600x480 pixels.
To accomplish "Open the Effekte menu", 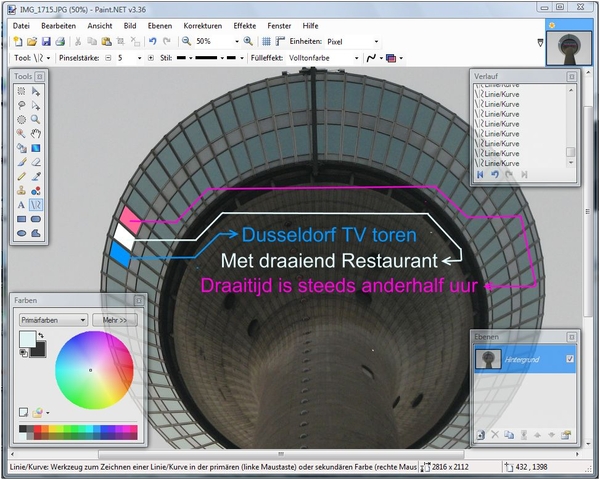I will (x=244, y=24).
